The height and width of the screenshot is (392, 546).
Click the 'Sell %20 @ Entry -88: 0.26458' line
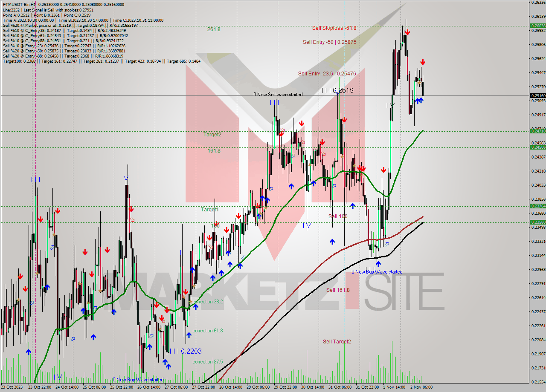click(63, 56)
